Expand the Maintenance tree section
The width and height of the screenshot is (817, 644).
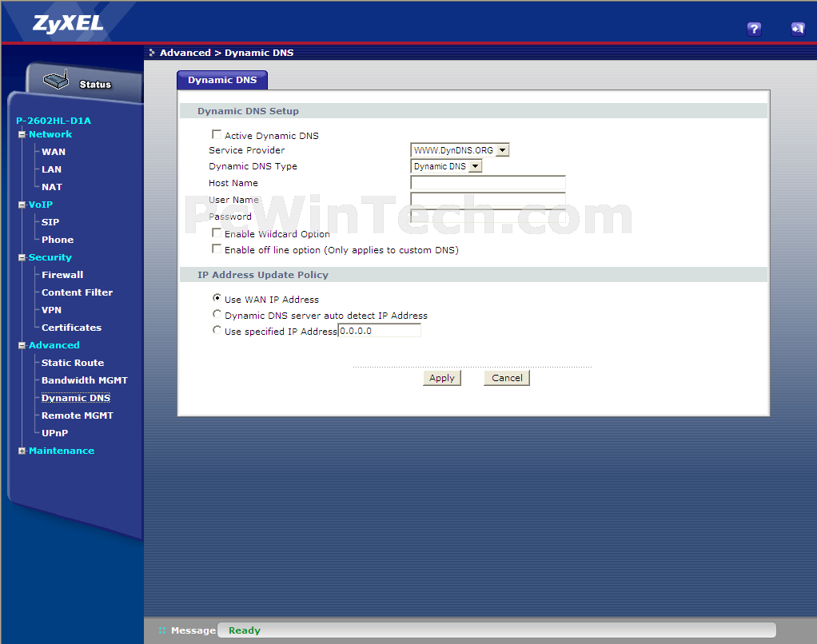[x=22, y=451]
